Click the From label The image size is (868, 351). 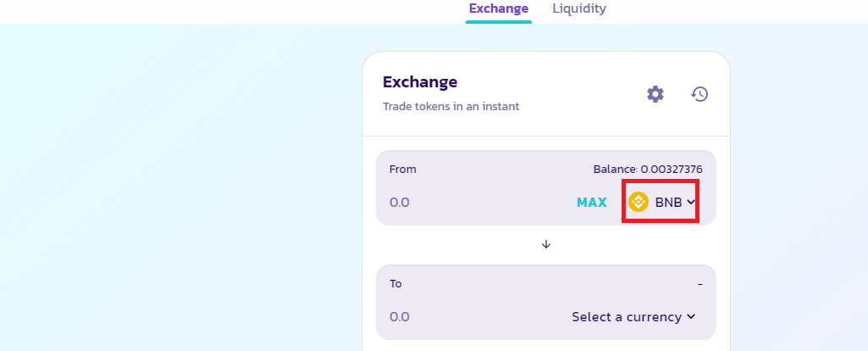point(402,169)
